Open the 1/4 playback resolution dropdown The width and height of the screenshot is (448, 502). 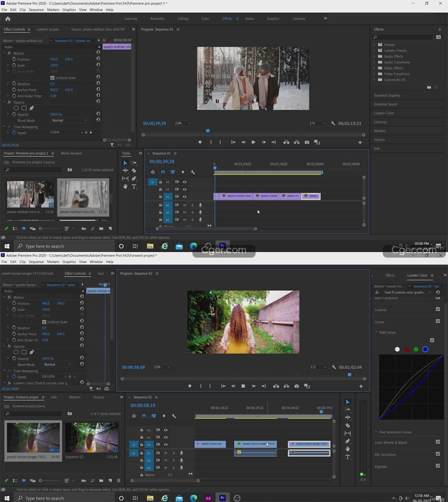click(x=317, y=123)
